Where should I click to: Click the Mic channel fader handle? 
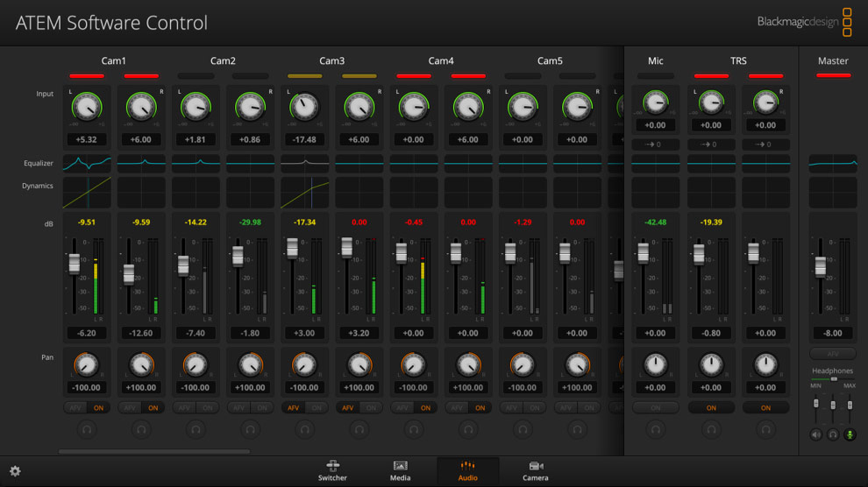(x=644, y=253)
